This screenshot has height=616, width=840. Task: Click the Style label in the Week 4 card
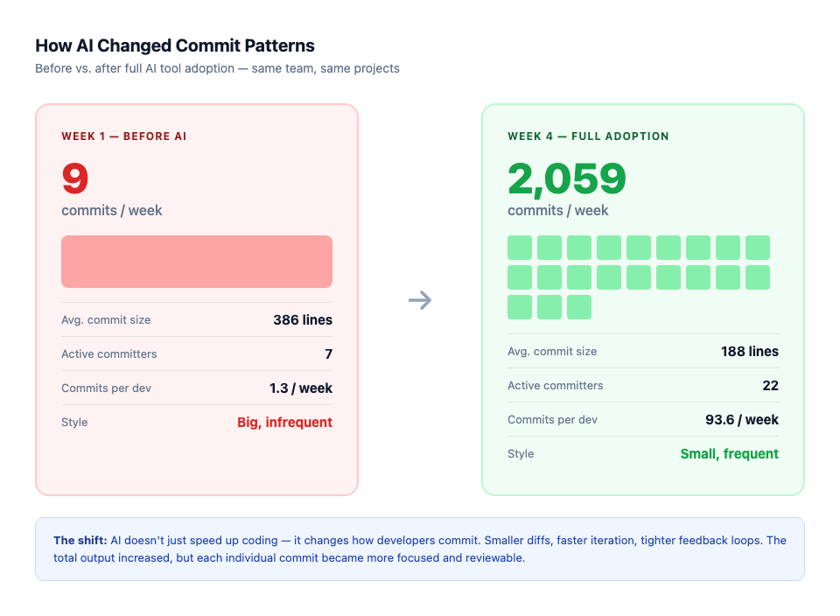(521, 454)
